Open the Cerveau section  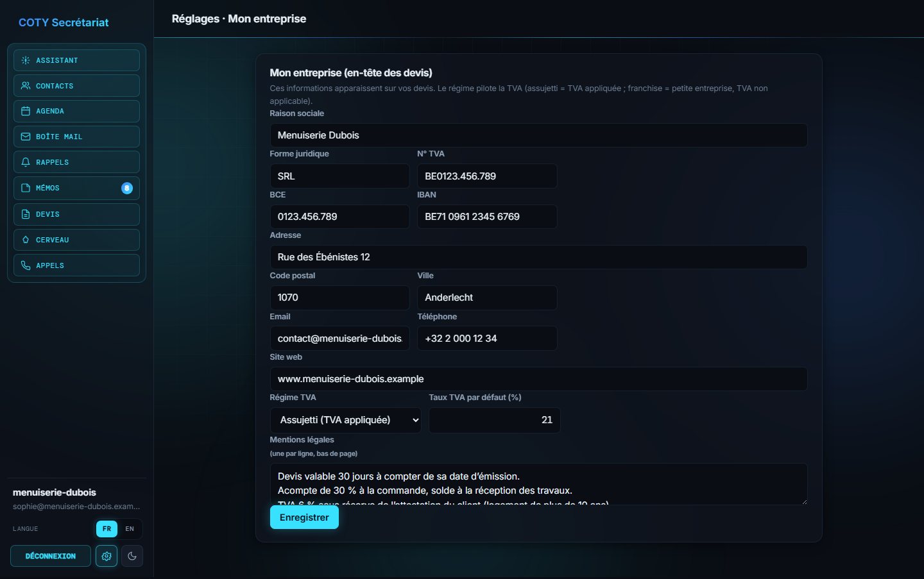click(x=76, y=240)
